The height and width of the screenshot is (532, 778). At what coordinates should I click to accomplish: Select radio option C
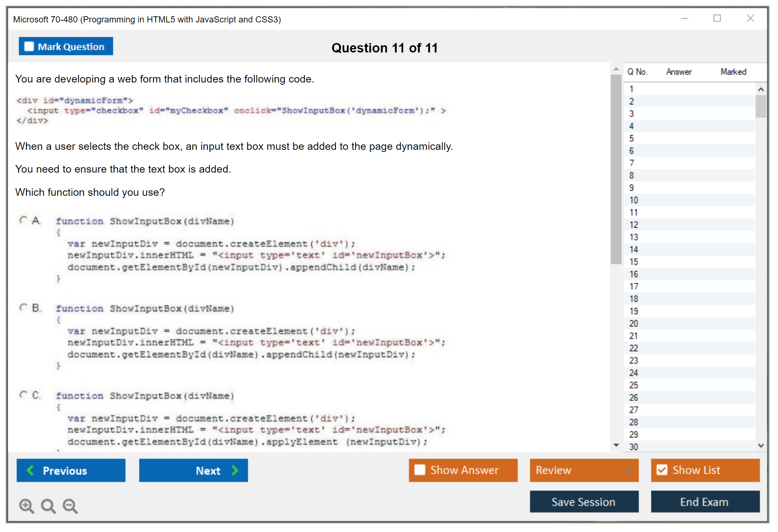pos(24,394)
